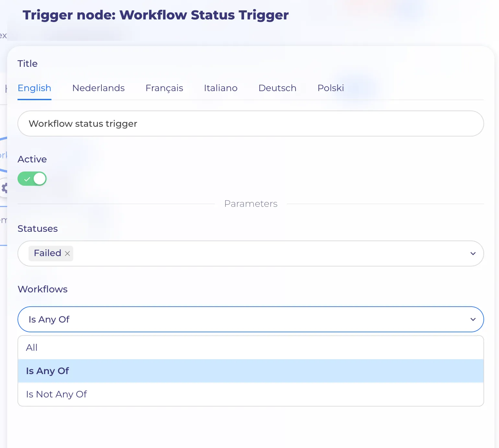Click the Statuses label
The height and width of the screenshot is (448, 499).
pyautogui.click(x=38, y=229)
